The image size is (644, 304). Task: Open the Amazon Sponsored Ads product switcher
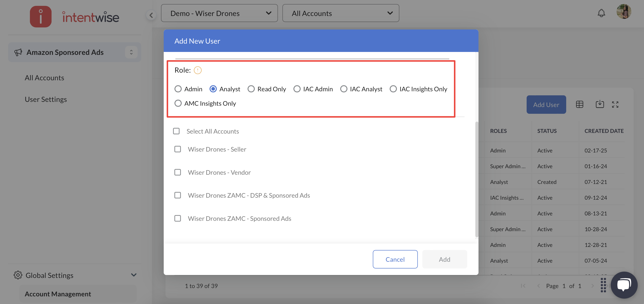click(x=131, y=52)
